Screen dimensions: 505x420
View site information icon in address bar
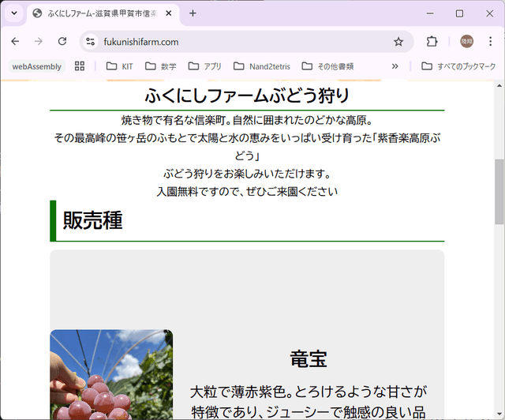click(91, 42)
